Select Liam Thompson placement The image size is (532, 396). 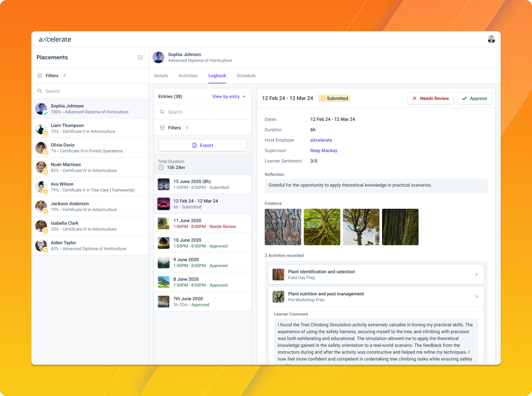(x=90, y=128)
